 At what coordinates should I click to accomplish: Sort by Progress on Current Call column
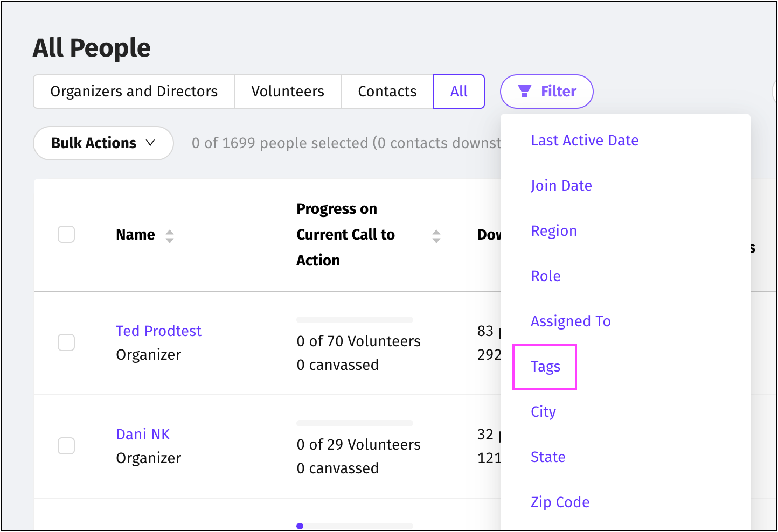pos(436,236)
